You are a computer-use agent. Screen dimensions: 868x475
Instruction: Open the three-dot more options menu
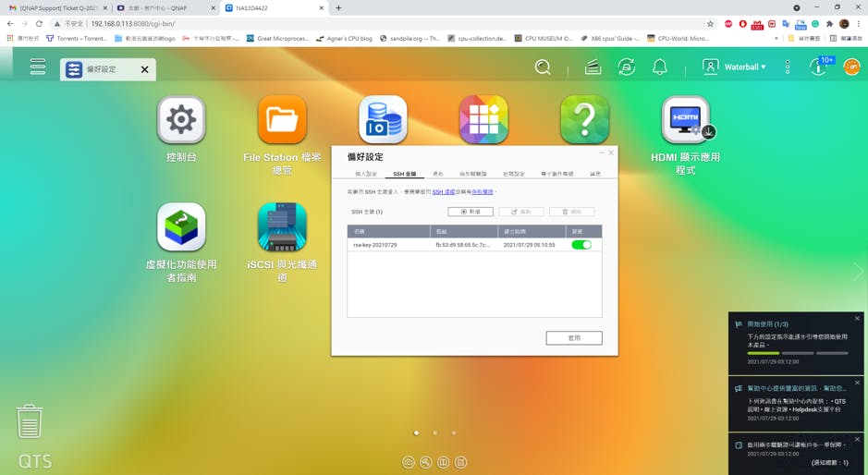[x=788, y=67]
